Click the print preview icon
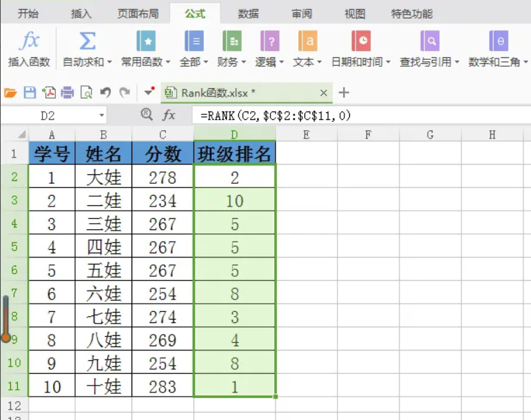The image size is (531, 420). point(86,92)
